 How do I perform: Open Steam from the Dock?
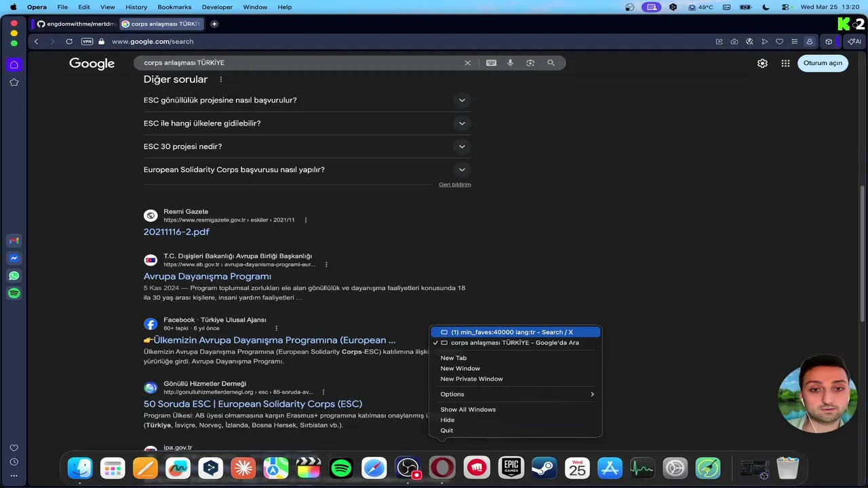click(x=543, y=468)
